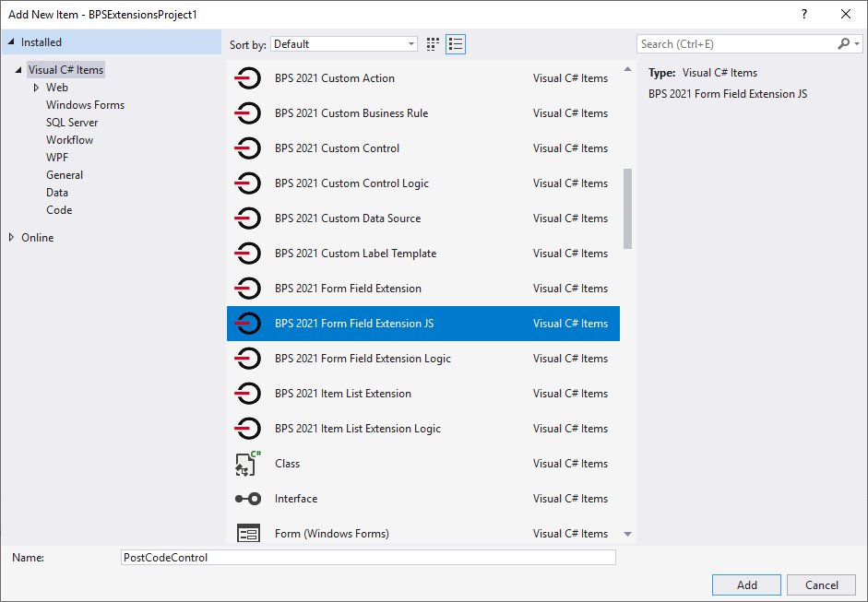Open the Sort by Default dropdown
868x602 pixels.
tap(344, 44)
